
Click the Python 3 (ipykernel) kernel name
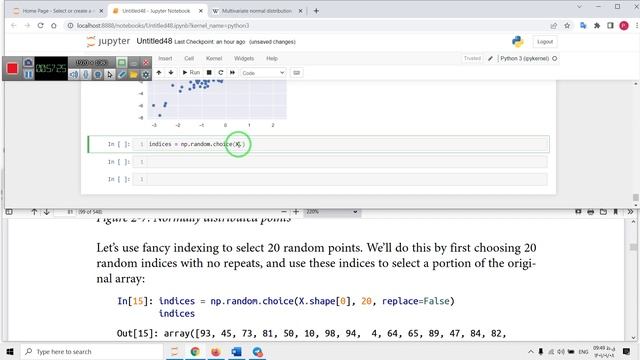pyautogui.click(x=524, y=58)
